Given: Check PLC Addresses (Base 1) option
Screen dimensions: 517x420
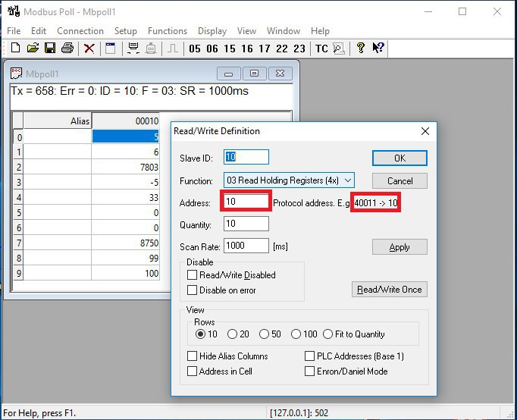Looking at the screenshot, I should [309, 356].
